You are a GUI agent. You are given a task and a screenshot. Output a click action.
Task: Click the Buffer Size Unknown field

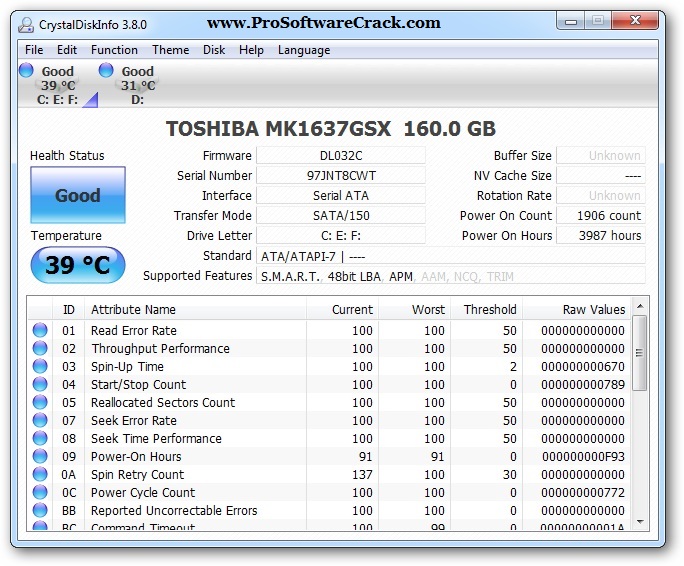(x=601, y=155)
